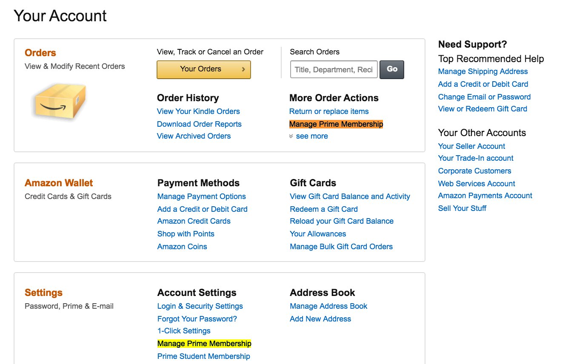Open Amazon Coins link
The image size is (588, 364).
[182, 247]
